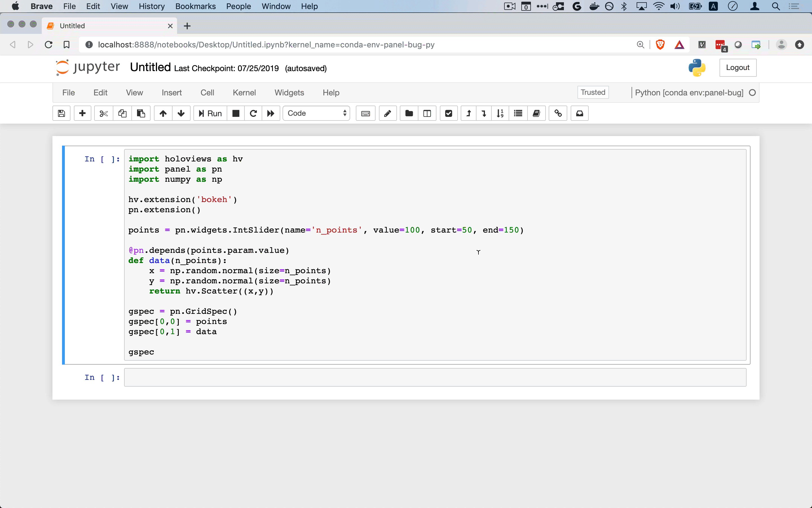
Task: Move selected cell up arrow
Action: 163,113
